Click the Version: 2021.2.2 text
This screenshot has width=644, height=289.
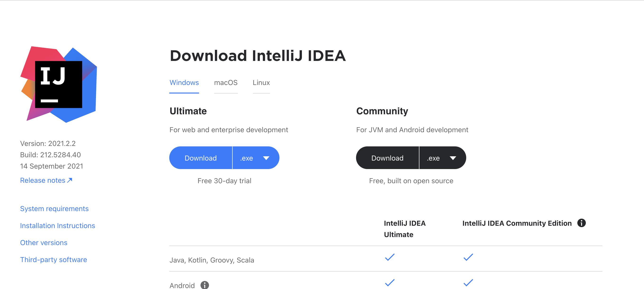coord(48,143)
